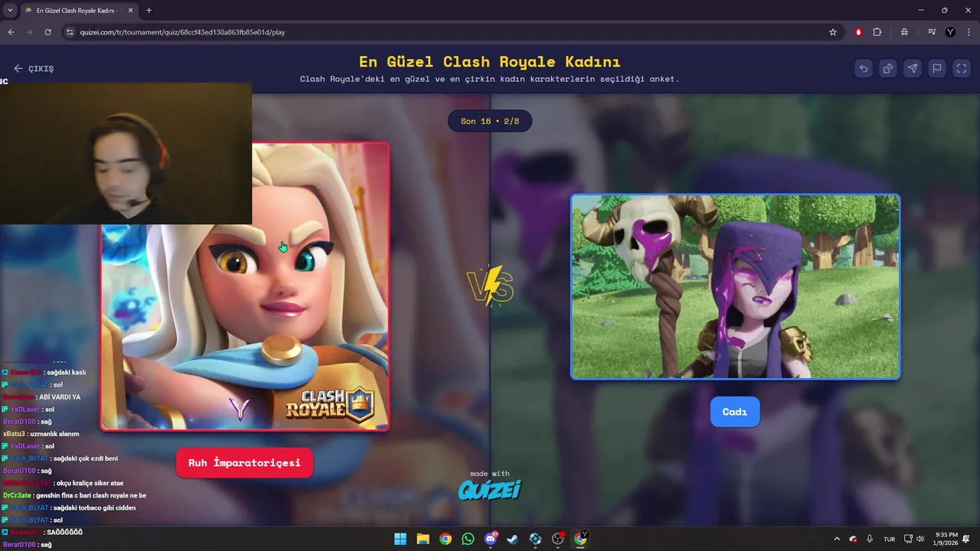Pick the Witch character image
The width and height of the screenshot is (980, 551).
pyautogui.click(x=735, y=287)
